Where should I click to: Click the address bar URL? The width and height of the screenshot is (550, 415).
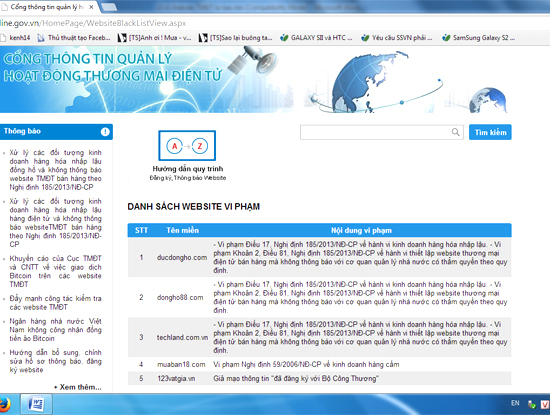coord(93,23)
